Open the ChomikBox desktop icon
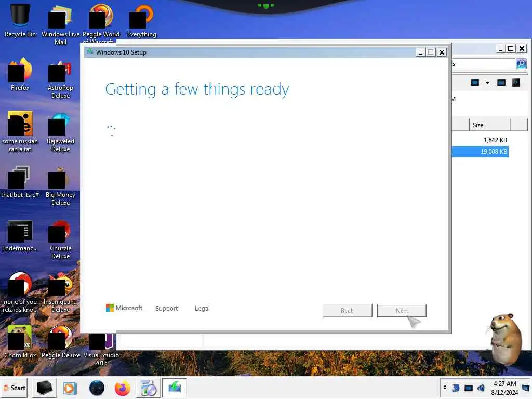Viewport: 532px width, 399px height. click(20, 341)
